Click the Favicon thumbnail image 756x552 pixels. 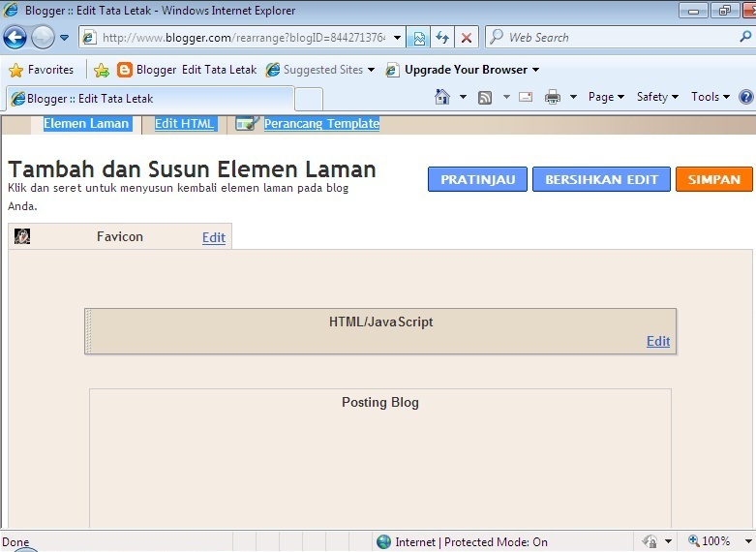tap(22, 236)
